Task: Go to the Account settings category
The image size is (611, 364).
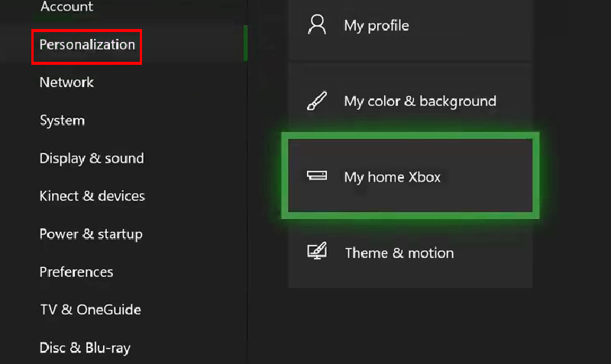Action: click(x=66, y=7)
